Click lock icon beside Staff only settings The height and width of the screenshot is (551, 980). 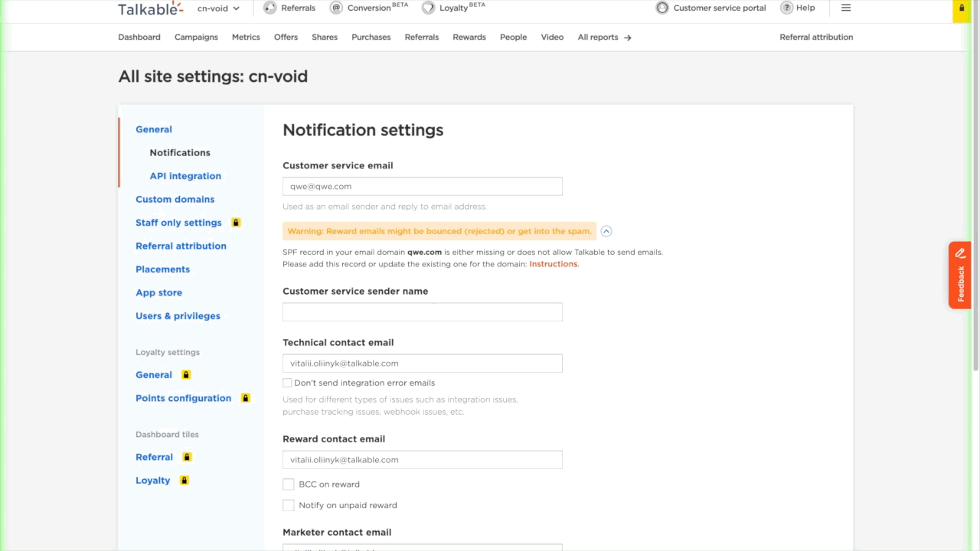tap(236, 223)
